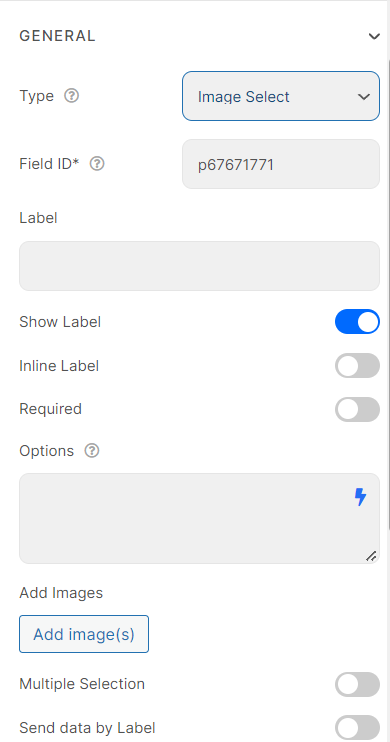Click the Add Images heading text

point(61,593)
